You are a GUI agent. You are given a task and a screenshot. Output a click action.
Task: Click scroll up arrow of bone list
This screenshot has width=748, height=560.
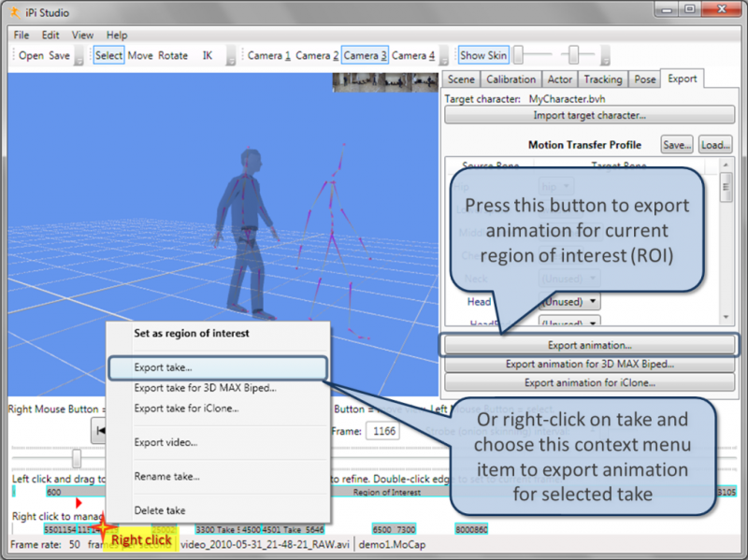[726, 165]
